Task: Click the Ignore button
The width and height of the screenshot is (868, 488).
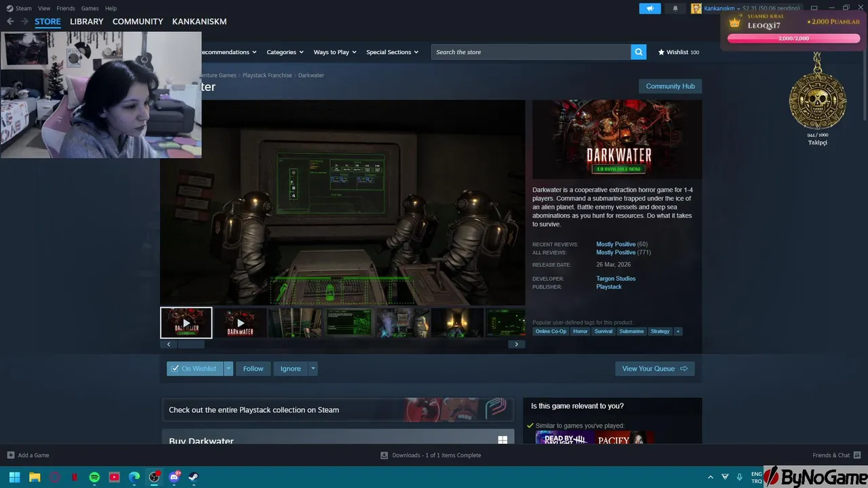Action: [290, 369]
